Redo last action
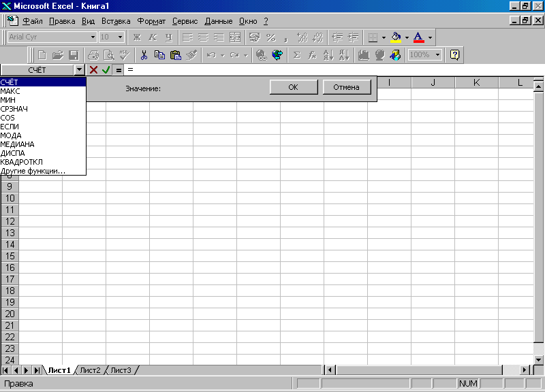545x392 pixels. click(x=234, y=55)
